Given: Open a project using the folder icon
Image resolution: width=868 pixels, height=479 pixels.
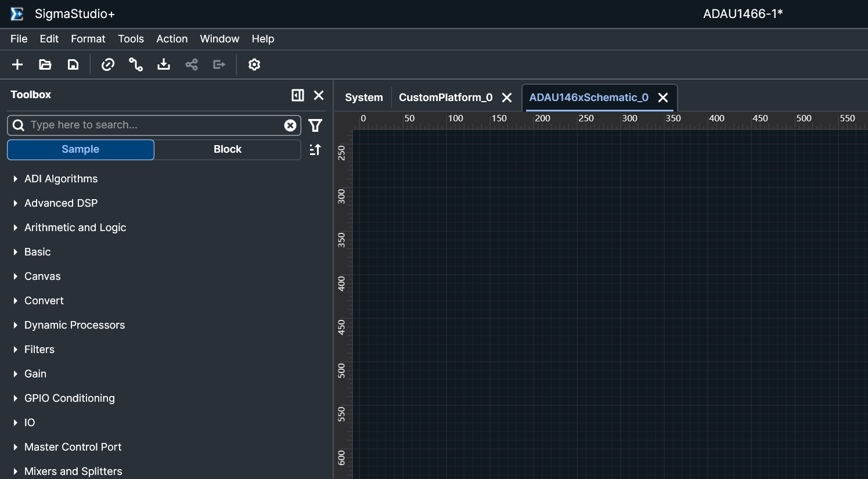Looking at the screenshot, I should [45, 64].
